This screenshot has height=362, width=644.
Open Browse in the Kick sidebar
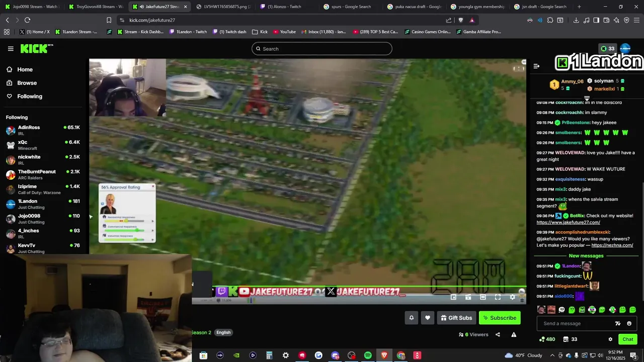(x=22, y=83)
